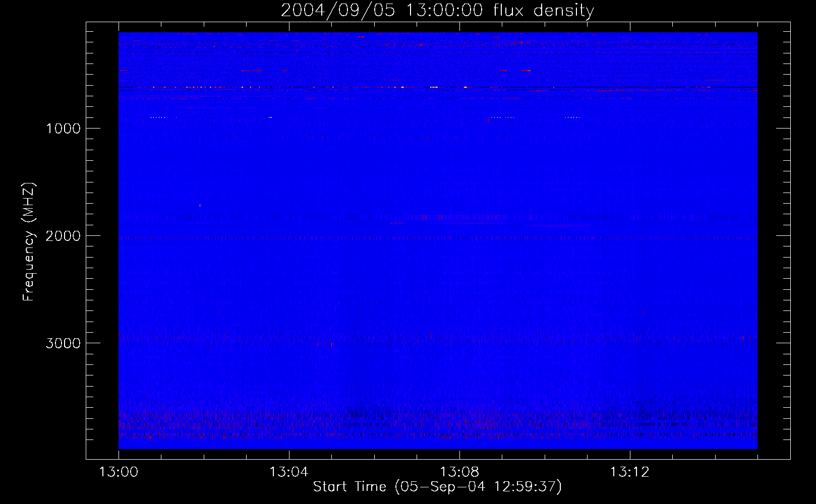Viewport: 816px width, 504px height.
Task: Select the "Start Time (05-Sep-04 12:59:37)" axis label
Action: pyautogui.click(x=437, y=487)
